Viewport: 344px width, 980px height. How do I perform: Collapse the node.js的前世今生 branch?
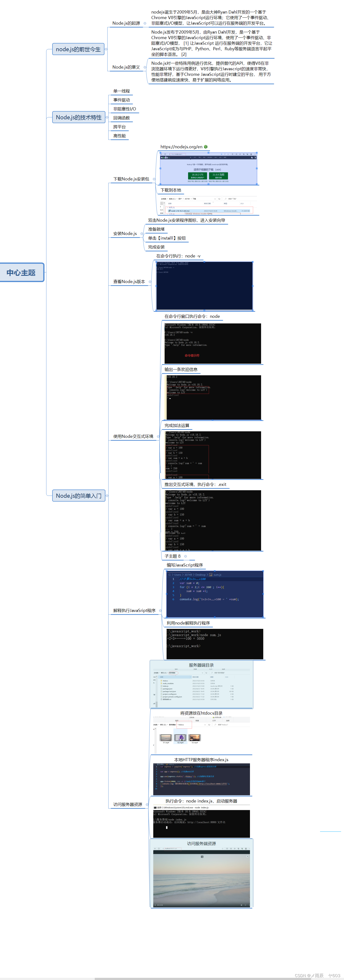(x=106, y=49)
